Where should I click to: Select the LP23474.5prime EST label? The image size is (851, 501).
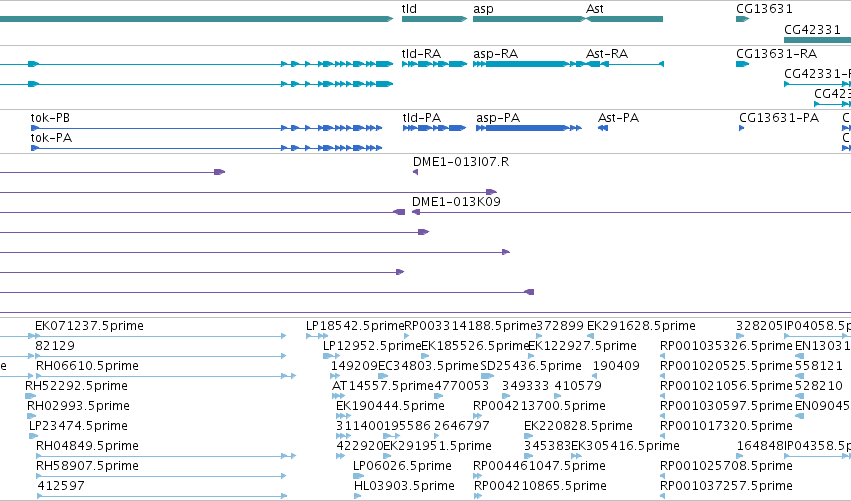coord(78,426)
